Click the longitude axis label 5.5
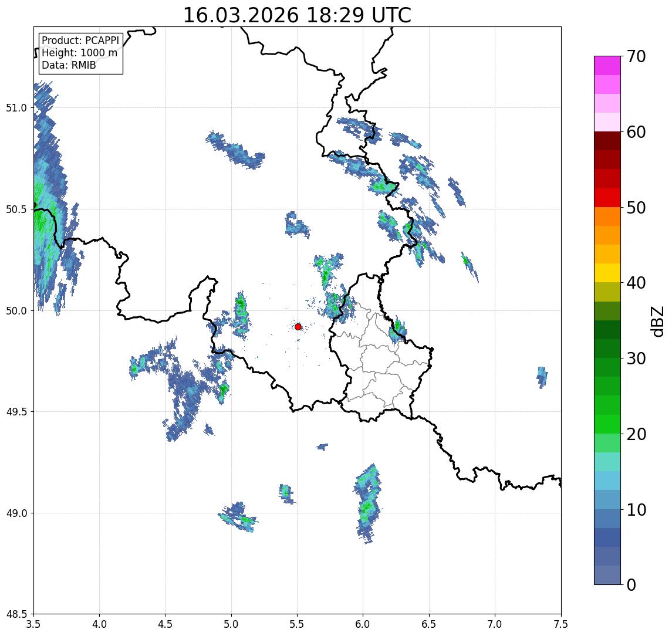 298,624
